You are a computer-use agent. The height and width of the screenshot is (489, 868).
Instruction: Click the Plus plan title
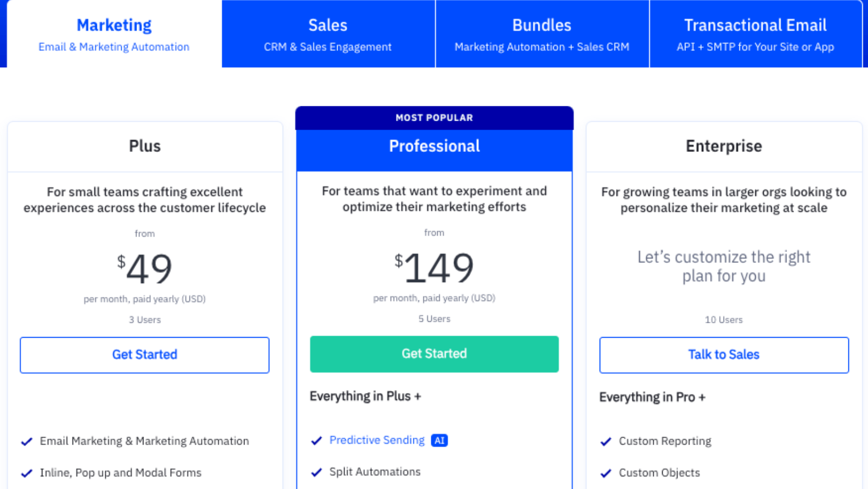click(144, 146)
